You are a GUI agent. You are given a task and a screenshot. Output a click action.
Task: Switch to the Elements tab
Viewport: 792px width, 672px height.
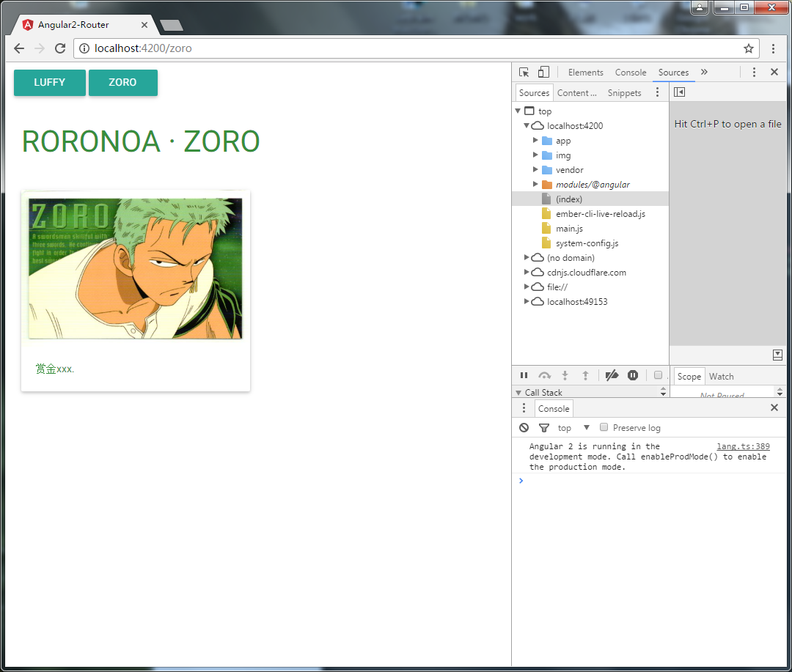coord(585,73)
